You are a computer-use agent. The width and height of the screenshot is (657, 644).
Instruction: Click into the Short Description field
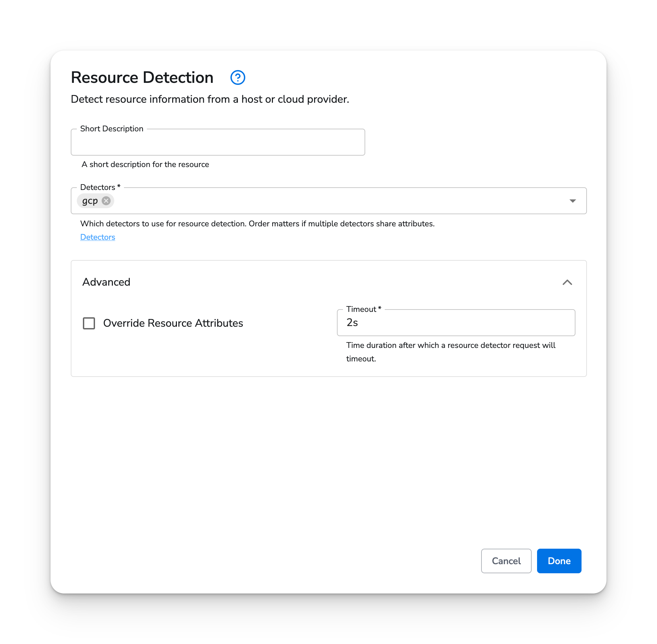tap(218, 142)
